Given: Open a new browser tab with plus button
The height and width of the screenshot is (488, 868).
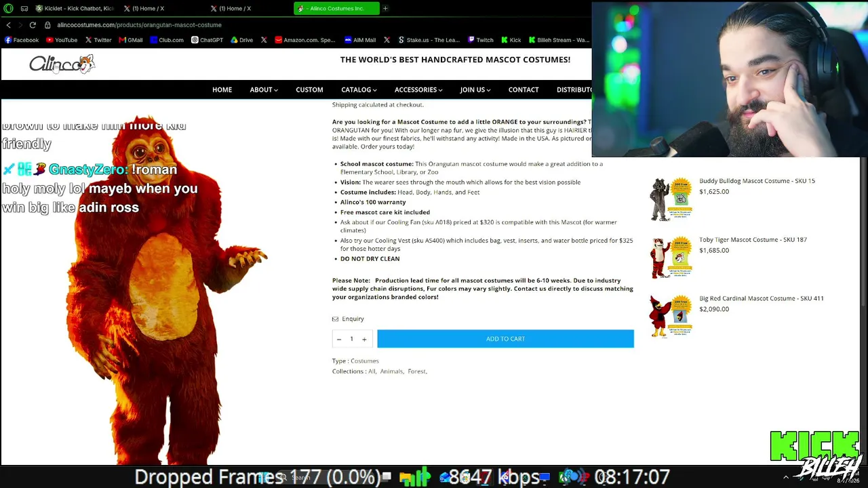Looking at the screenshot, I should click(385, 8).
